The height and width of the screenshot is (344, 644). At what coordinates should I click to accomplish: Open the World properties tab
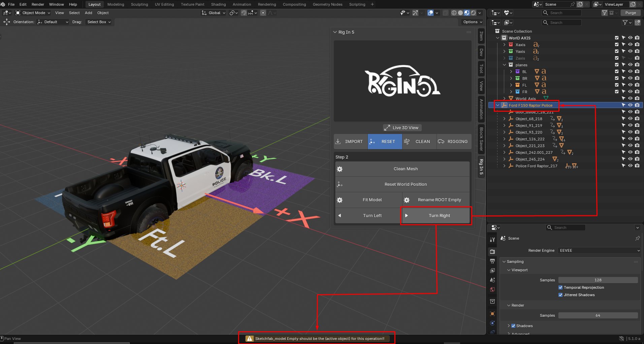pyautogui.click(x=492, y=289)
